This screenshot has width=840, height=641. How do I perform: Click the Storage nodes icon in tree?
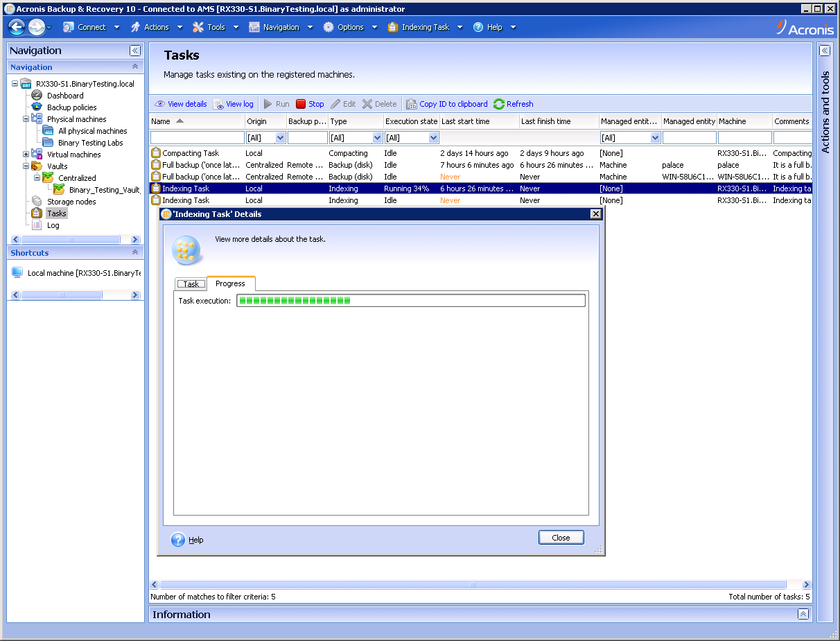pyautogui.click(x=37, y=202)
